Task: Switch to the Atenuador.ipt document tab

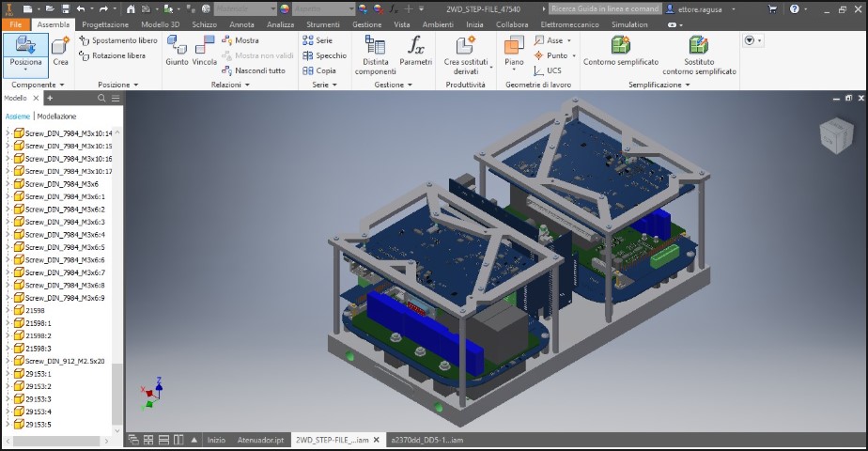Action: [x=259, y=439]
